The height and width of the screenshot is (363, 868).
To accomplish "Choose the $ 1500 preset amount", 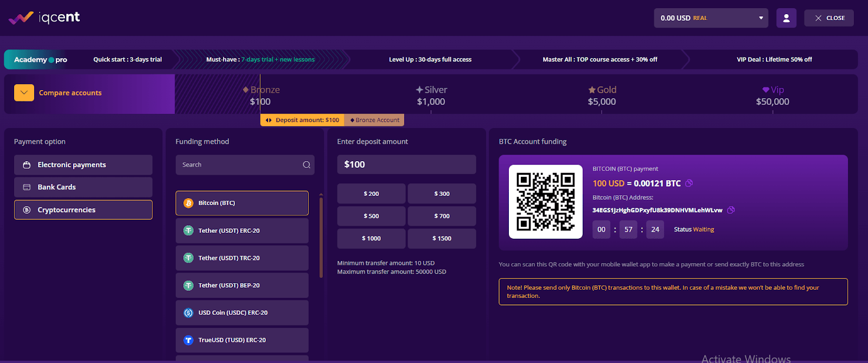I will coord(442,239).
